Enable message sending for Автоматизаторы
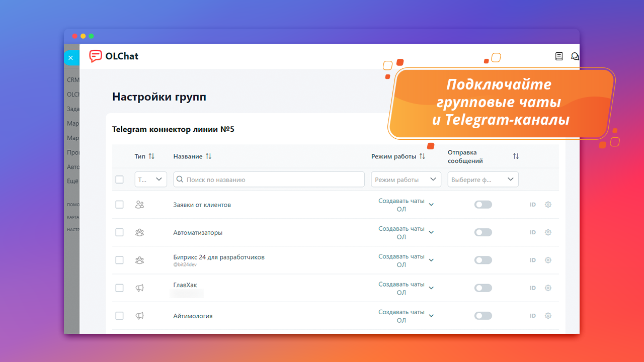Viewport: 644px width, 362px height. coord(483,232)
